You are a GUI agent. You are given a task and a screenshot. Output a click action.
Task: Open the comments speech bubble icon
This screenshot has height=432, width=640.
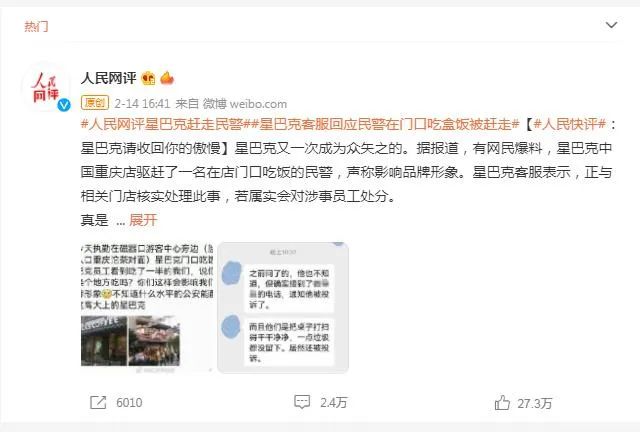[302, 402]
